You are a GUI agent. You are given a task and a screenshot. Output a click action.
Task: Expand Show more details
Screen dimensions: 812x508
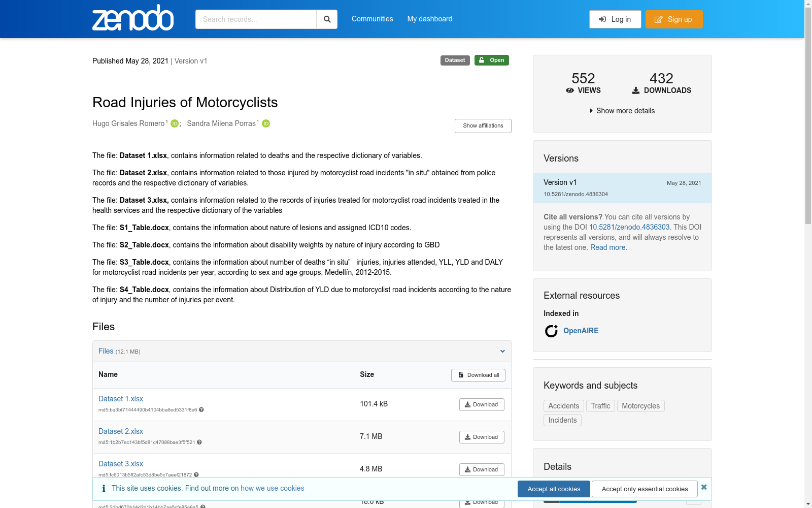(622, 110)
